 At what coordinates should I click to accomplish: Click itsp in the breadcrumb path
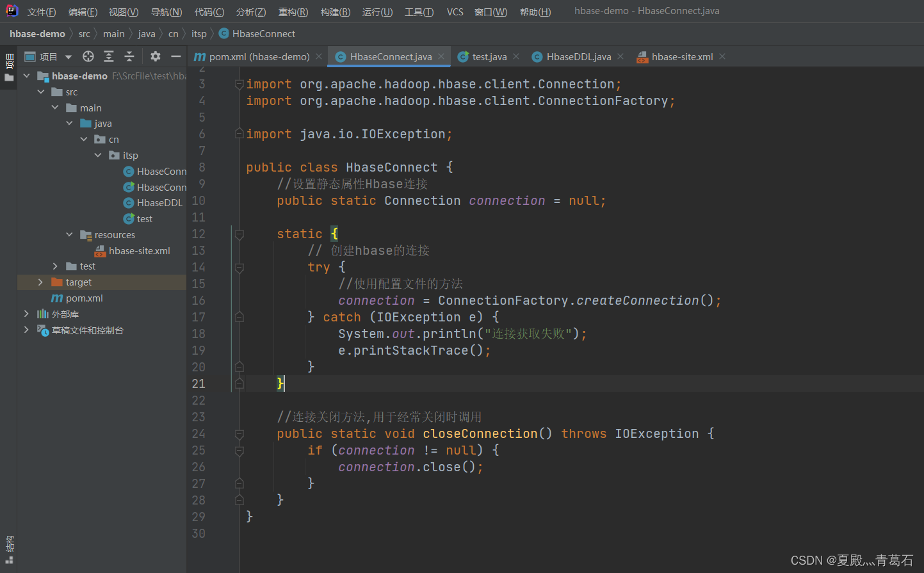pos(199,34)
